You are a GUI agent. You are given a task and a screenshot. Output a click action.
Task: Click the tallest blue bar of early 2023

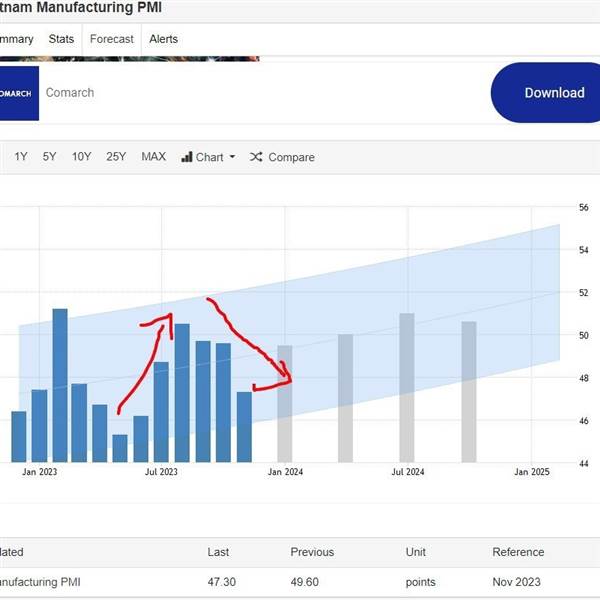coord(60,385)
